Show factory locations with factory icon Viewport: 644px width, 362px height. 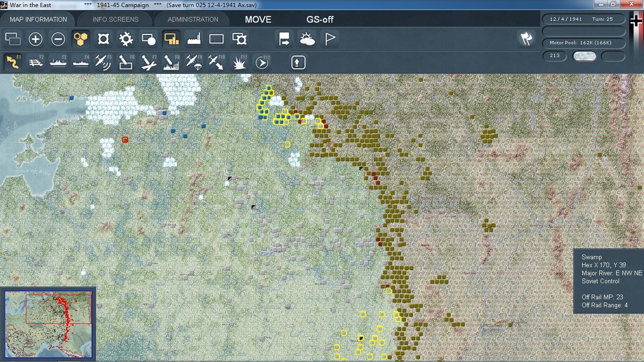(194, 39)
